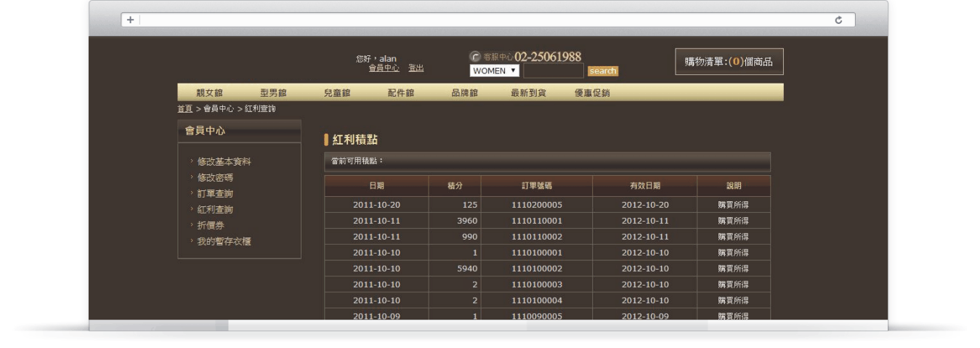
Task: Select 配件館 in the navigation bar
Action: (x=401, y=92)
